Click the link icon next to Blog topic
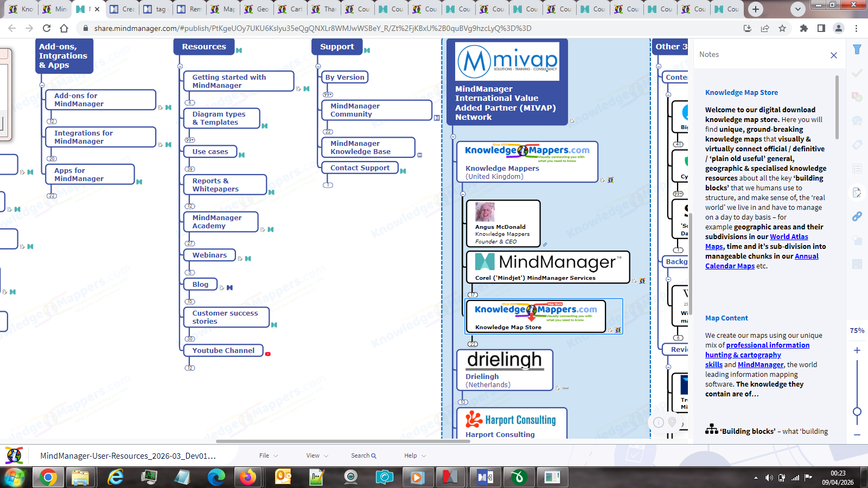 coord(229,287)
